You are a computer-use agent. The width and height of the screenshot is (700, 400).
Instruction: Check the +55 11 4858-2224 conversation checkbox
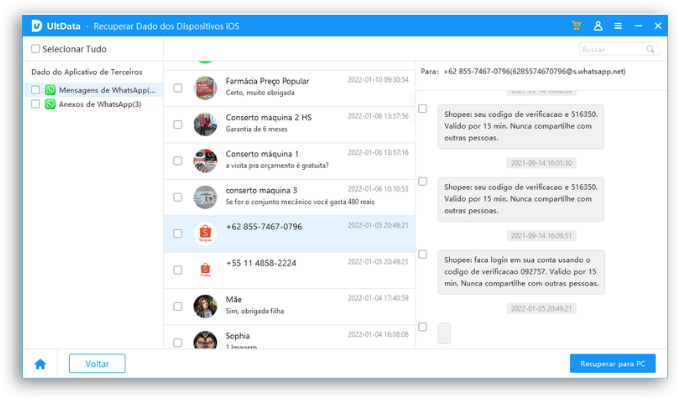pyautogui.click(x=178, y=270)
